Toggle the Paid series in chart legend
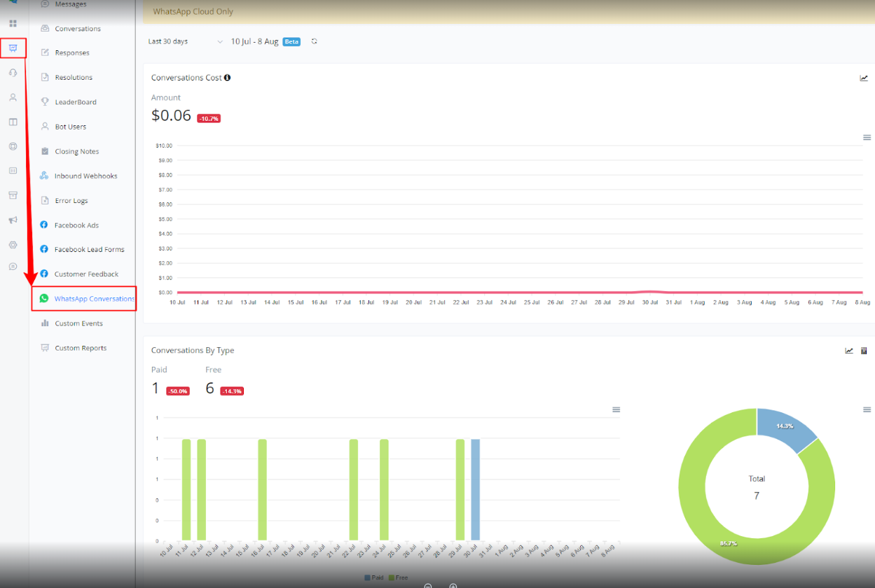Image resolution: width=875 pixels, height=588 pixels. pyautogui.click(x=373, y=577)
